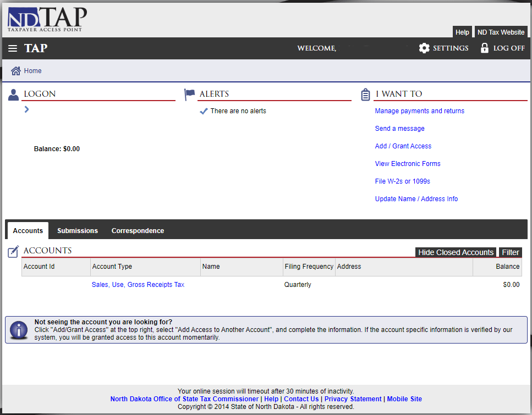
Task: Click Send a message link
Action: point(399,129)
